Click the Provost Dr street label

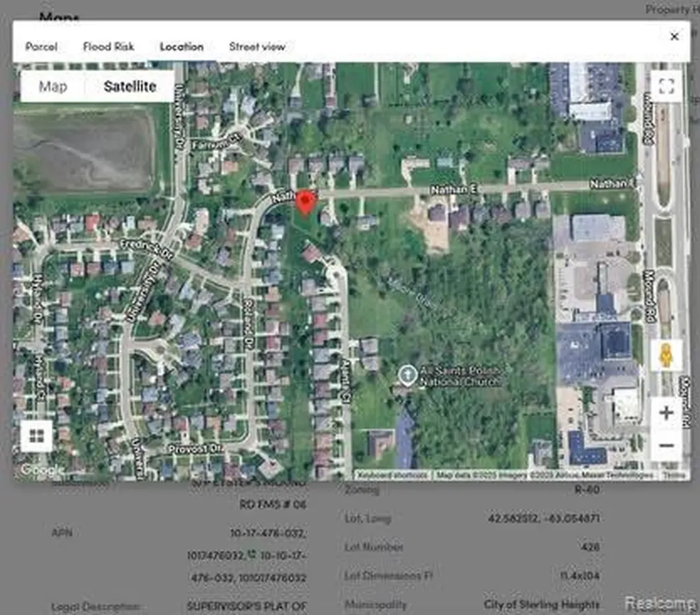pos(196,448)
